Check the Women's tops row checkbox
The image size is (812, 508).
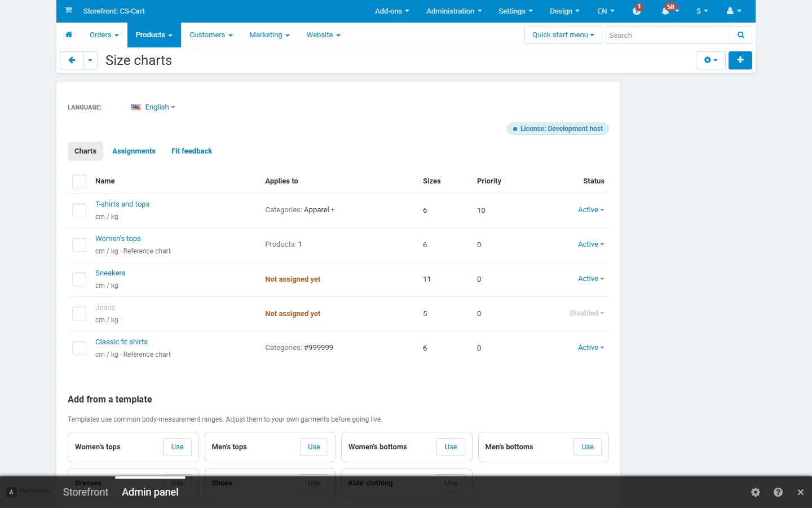[80, 245]
